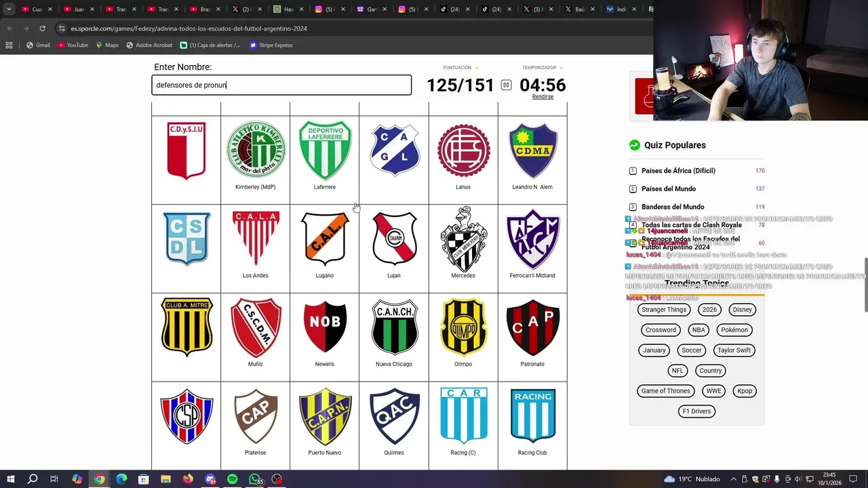Open the Gmail bookmark
This screenshot has width=868, height=488.
point(38,45)
